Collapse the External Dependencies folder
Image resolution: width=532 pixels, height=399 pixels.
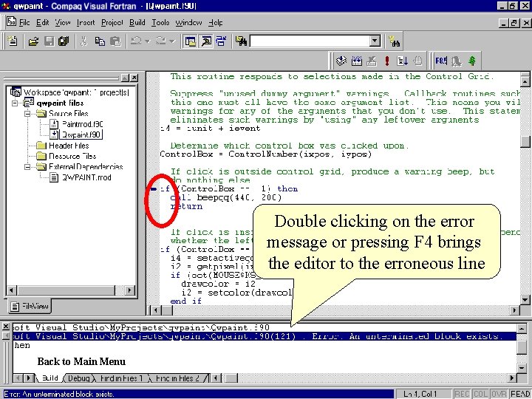point(28,166)
